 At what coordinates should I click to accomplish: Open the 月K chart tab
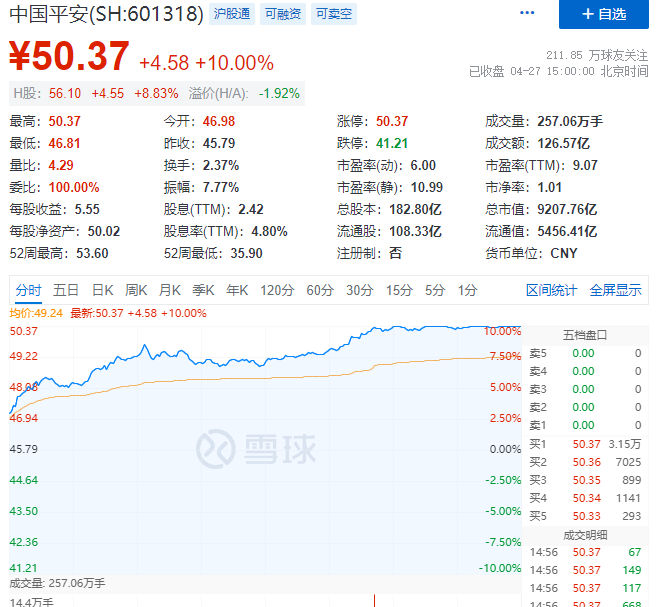pos(169,290)
